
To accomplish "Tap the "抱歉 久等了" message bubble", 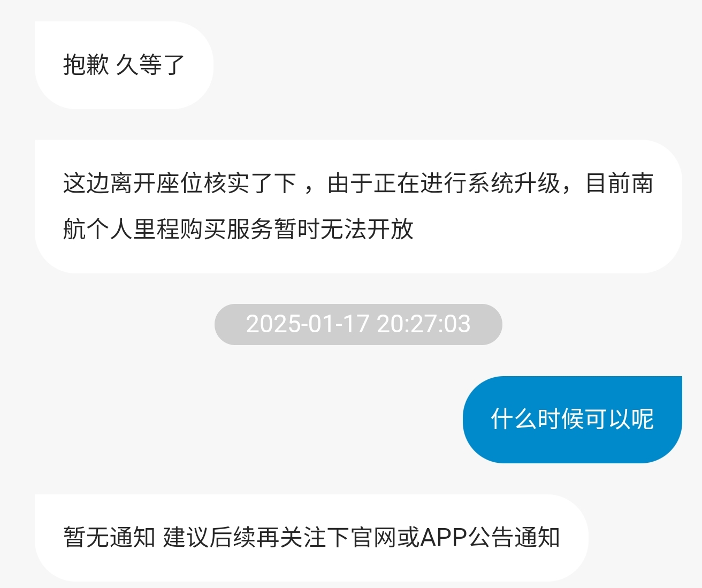I will pos(124,65).
